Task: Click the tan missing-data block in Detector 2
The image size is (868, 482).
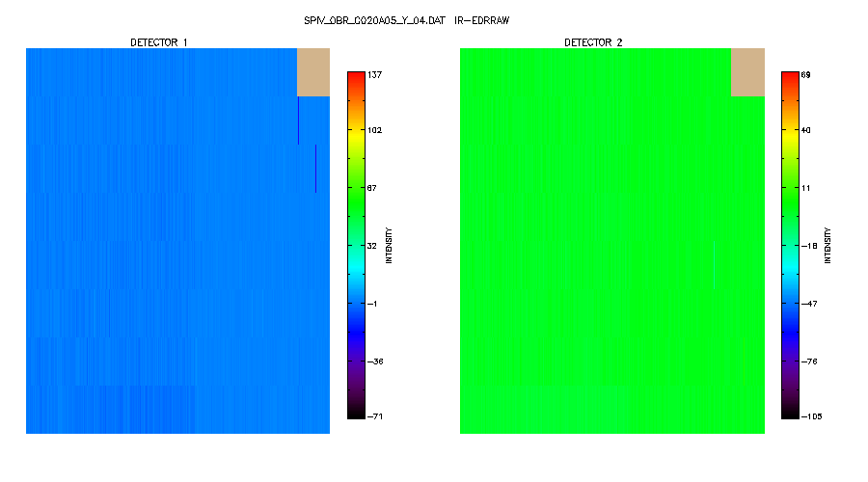Action: pos(747,72)
